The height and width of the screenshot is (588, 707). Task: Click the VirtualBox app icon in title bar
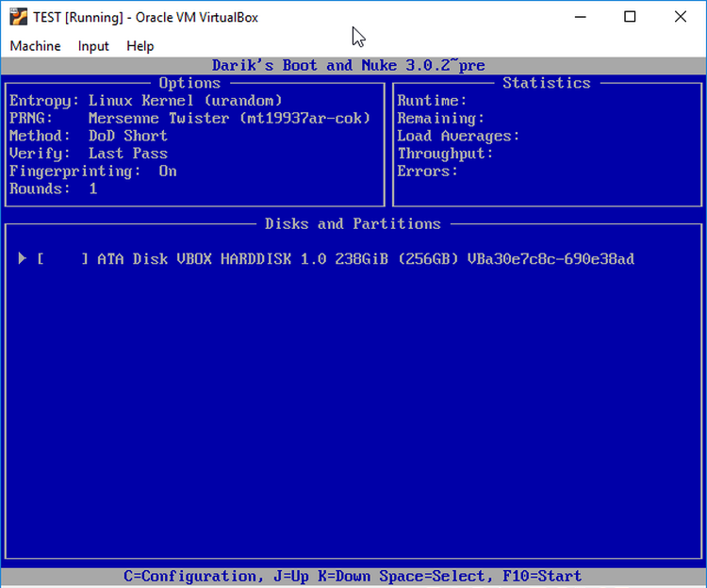(19, 17)
